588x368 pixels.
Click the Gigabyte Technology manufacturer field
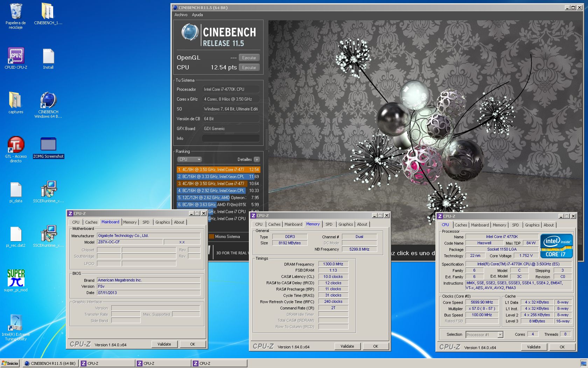[148, 236]
